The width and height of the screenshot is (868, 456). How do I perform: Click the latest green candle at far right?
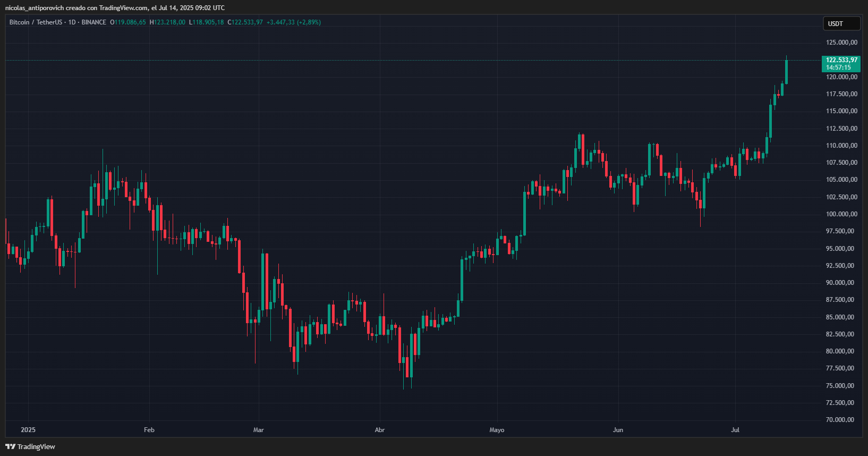[x=786, y=72]
